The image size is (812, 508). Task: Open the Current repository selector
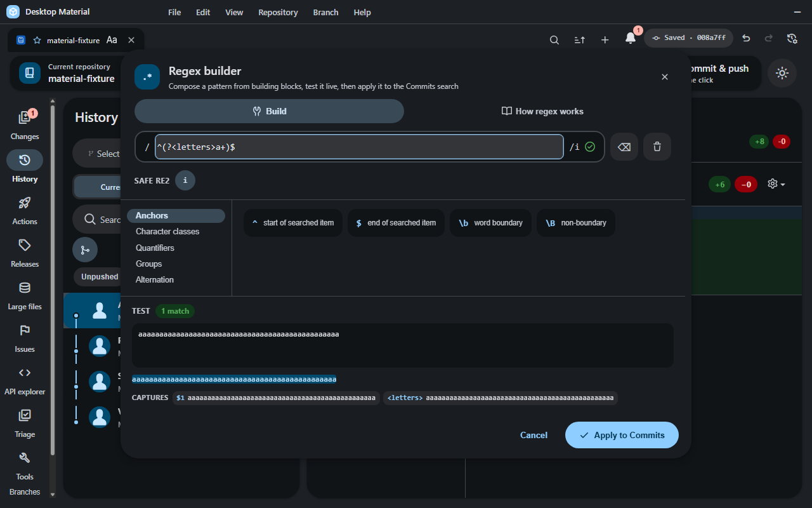click(x=66, y=73)
